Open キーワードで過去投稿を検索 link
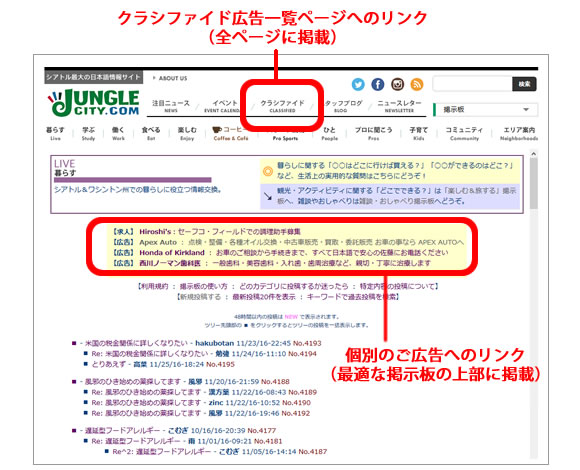This screenshot has height=470, width=580. 351,297
